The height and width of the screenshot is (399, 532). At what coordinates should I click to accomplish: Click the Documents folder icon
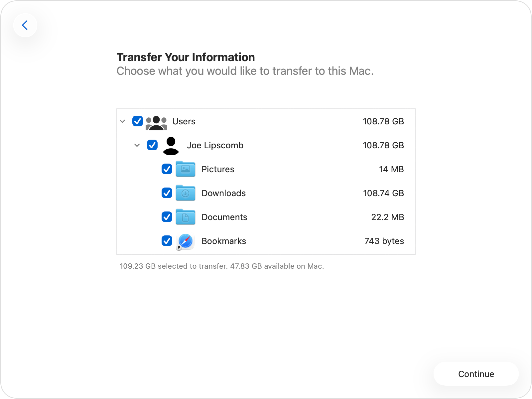tap(185, 217)
